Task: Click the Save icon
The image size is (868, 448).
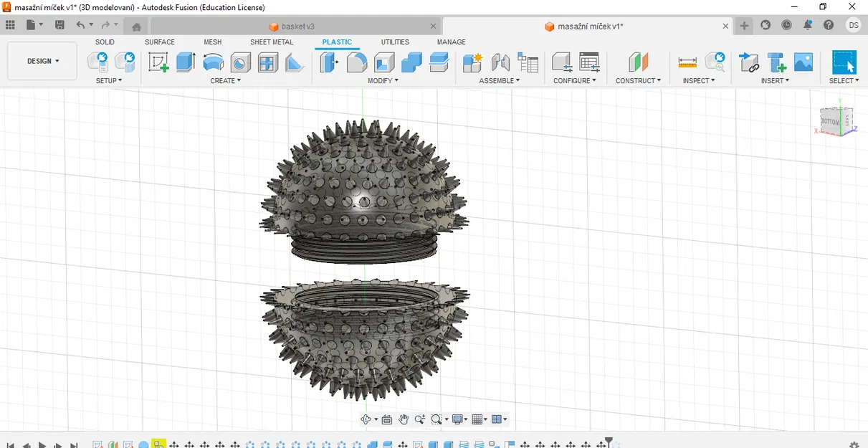Action: (x=59, y=25)
